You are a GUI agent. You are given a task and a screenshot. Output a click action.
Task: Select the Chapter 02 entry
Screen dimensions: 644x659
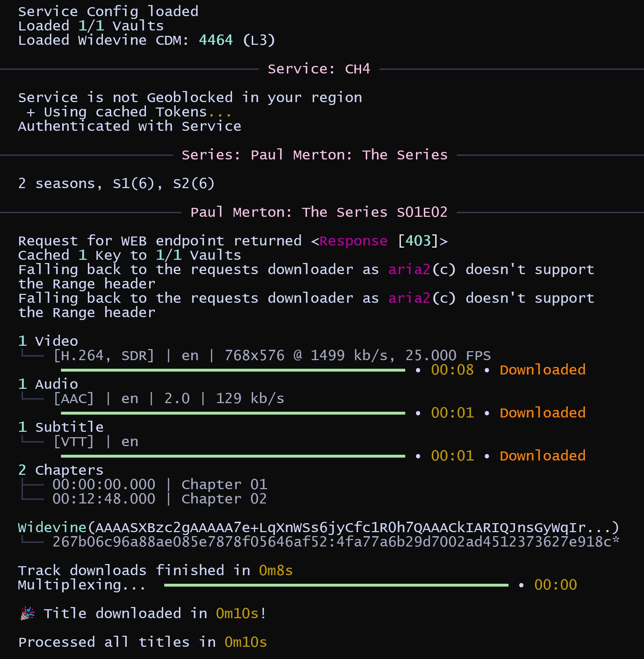point(160,499)
